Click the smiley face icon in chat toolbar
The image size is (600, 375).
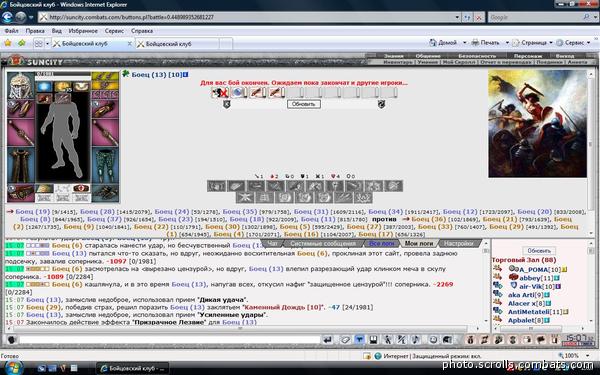point(433,340)
